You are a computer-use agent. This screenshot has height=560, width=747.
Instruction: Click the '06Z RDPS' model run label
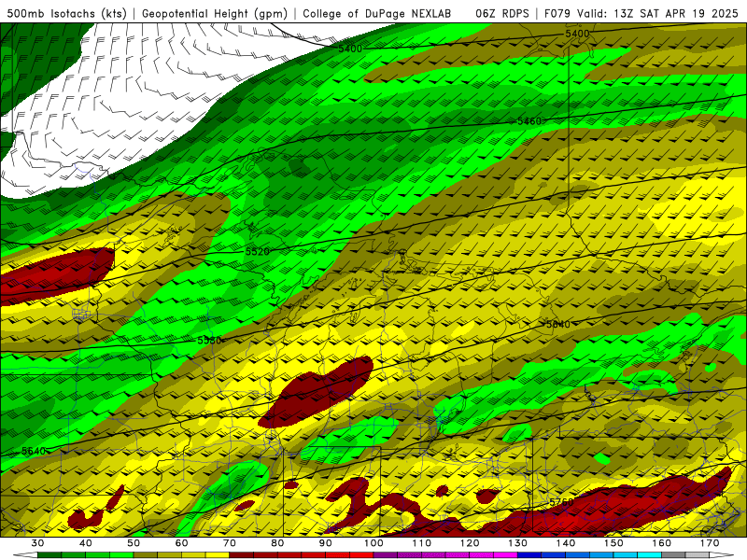[x=502, y=13]
